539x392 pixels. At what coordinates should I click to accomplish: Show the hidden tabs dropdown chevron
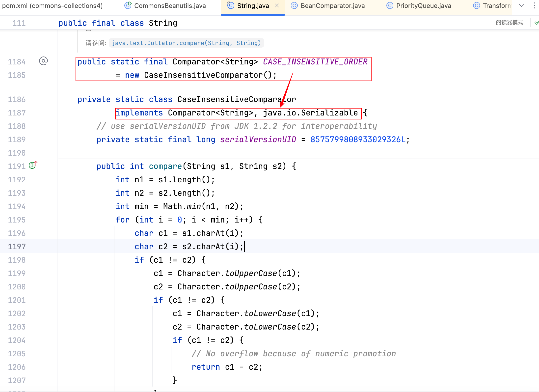click(x=521, y=5)
